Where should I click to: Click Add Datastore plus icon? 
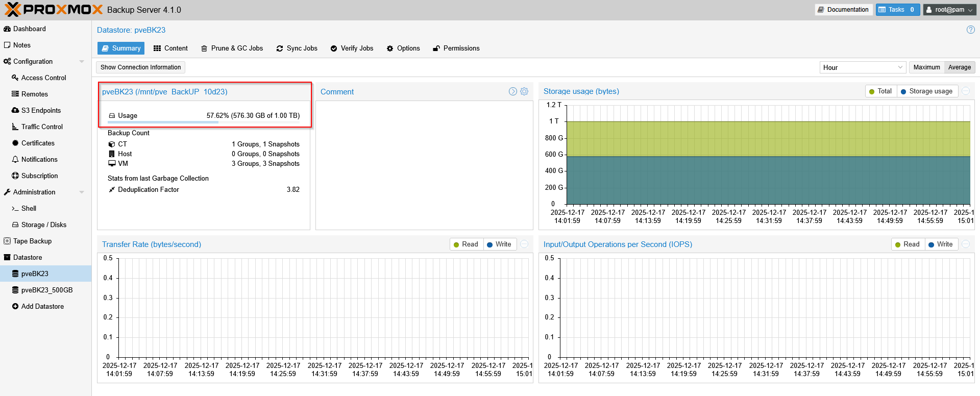coord(15,306)
